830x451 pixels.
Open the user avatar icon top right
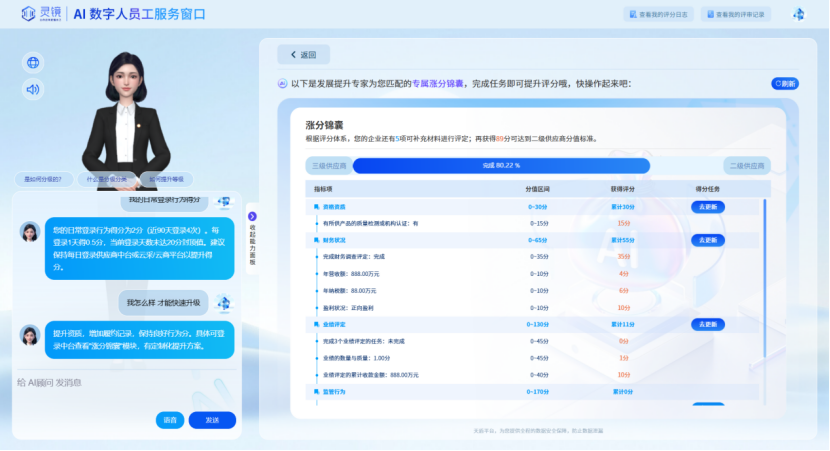tap(798, 14)
